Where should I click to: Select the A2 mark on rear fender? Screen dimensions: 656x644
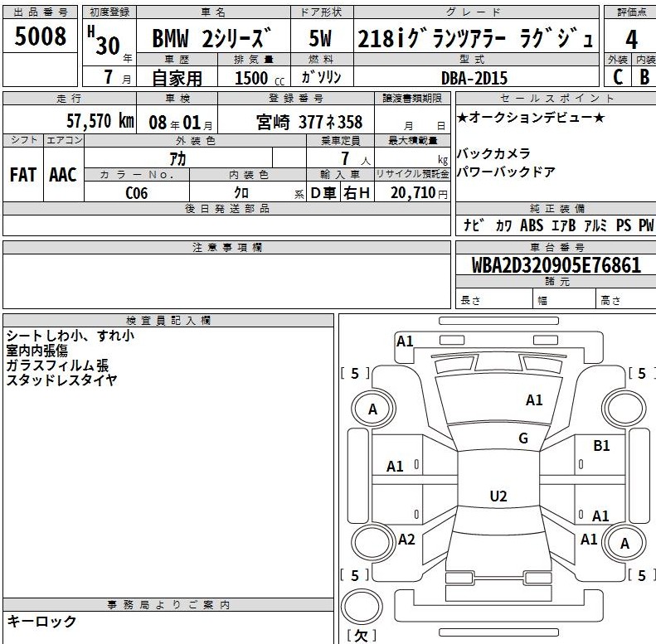pyautogui.click(x=406, y=540)
